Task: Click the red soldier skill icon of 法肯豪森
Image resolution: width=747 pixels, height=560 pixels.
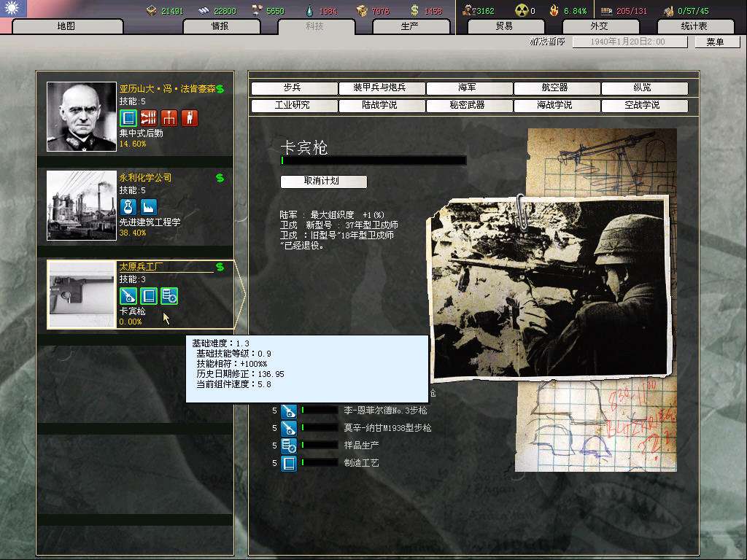Action: pos(190,117)
